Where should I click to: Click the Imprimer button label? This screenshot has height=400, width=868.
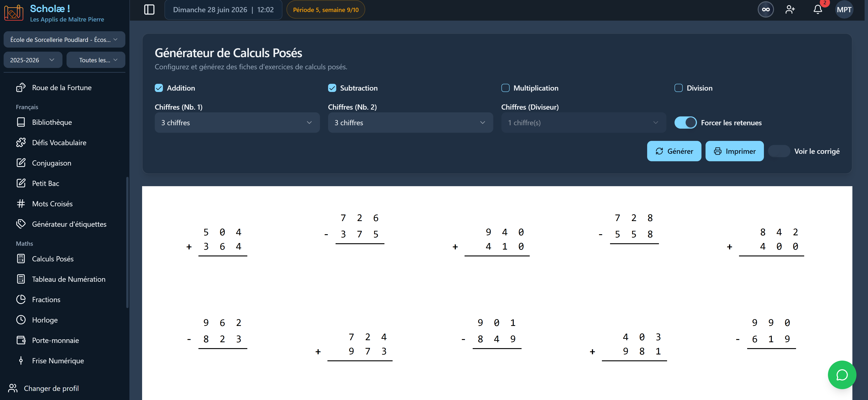pyautogui.click(x=740, y=151)
